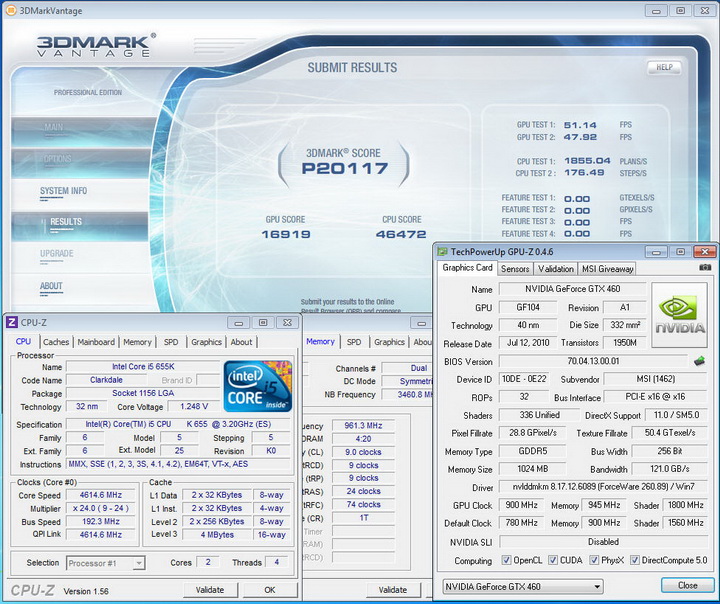Open UPGRADE in the 3DMark sidebar
Viewport: 720px width, 604px height.
(56, 254)
